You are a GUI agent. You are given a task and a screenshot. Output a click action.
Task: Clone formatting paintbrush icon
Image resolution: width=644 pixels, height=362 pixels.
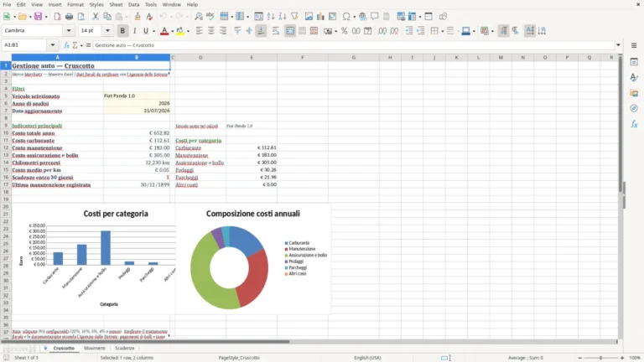coord(138,17)
